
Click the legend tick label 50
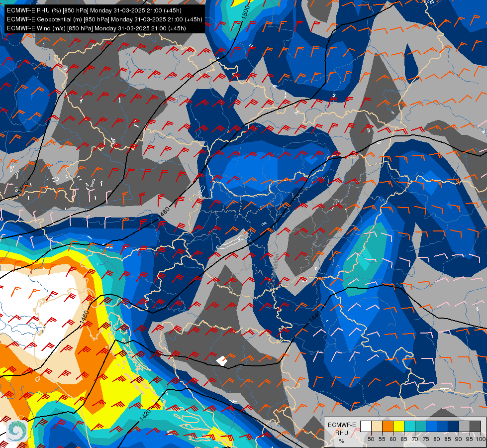point(371,439)
